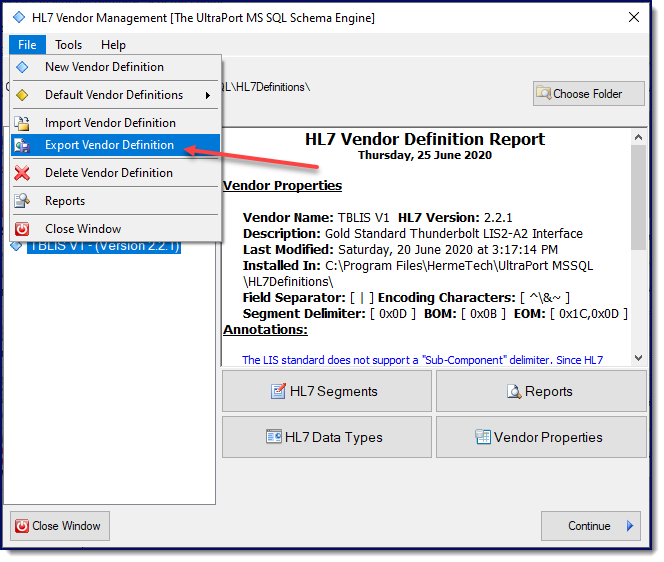Choose Delete Vendor Definition
This screenshot has width=664, height=562.
click(115, 173)
